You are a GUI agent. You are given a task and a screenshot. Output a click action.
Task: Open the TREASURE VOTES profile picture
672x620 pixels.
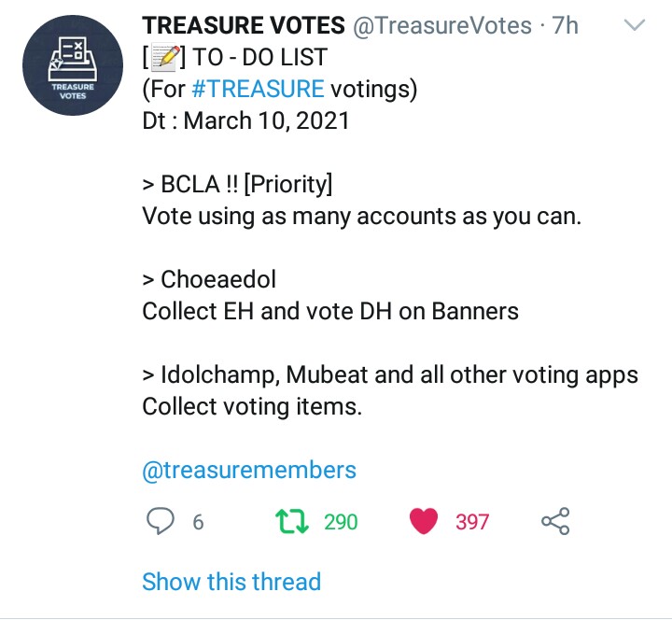coord(73,65)
